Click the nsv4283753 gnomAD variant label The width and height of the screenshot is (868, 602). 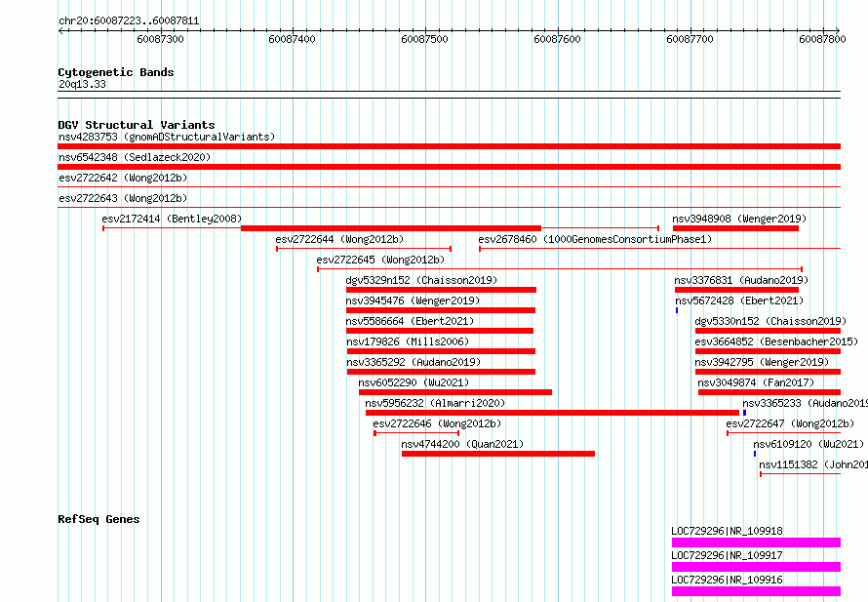pos(167,137)
